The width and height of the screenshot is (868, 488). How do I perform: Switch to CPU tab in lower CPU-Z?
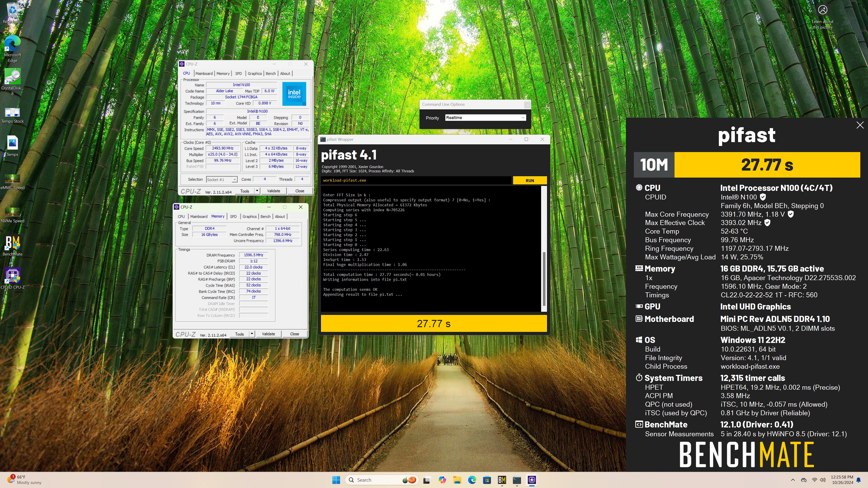click(181, 217)
